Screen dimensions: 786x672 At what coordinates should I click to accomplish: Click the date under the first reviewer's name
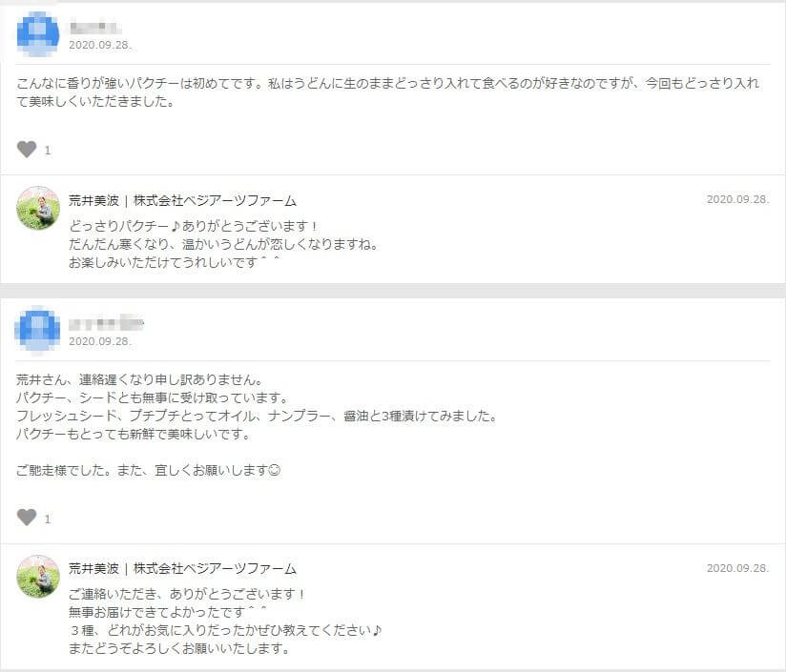100,45
